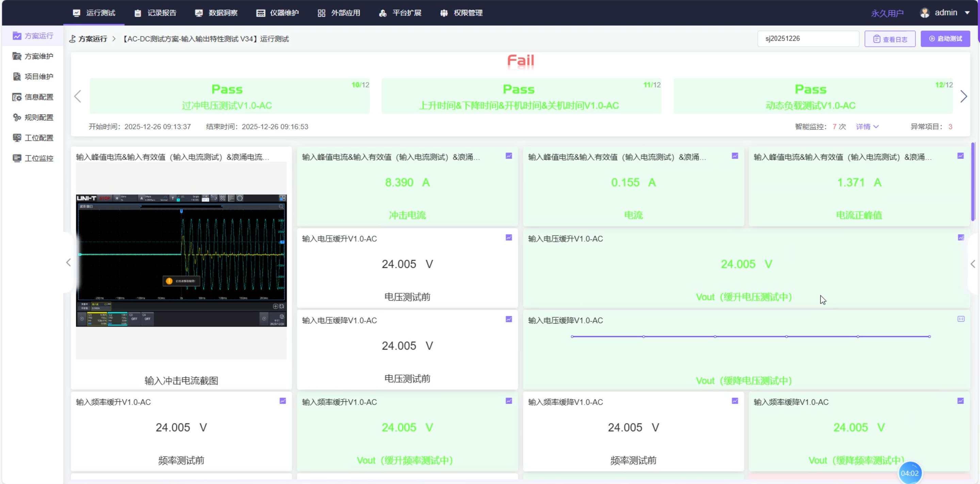Image resolution: width=980 pixels, height=484 pixels.
Task: Click data point on 缓降电压 line chart
Action: pos(715,336)
